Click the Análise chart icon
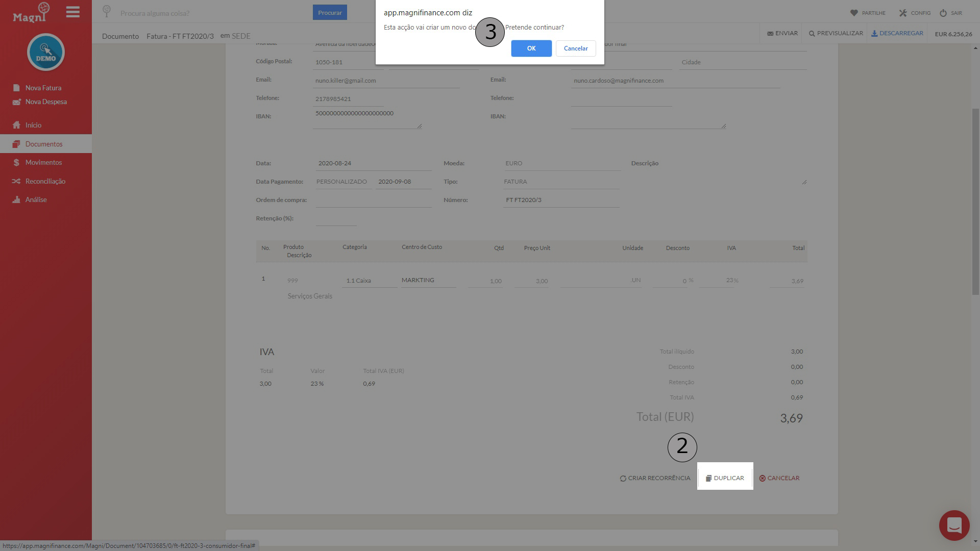 [16, 199]
